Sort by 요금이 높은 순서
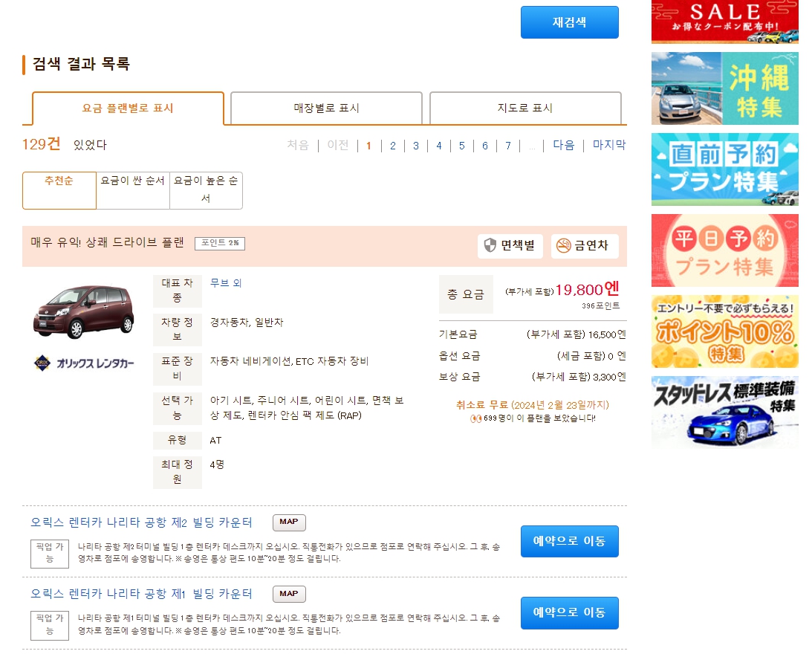 [x=206, y=190]
